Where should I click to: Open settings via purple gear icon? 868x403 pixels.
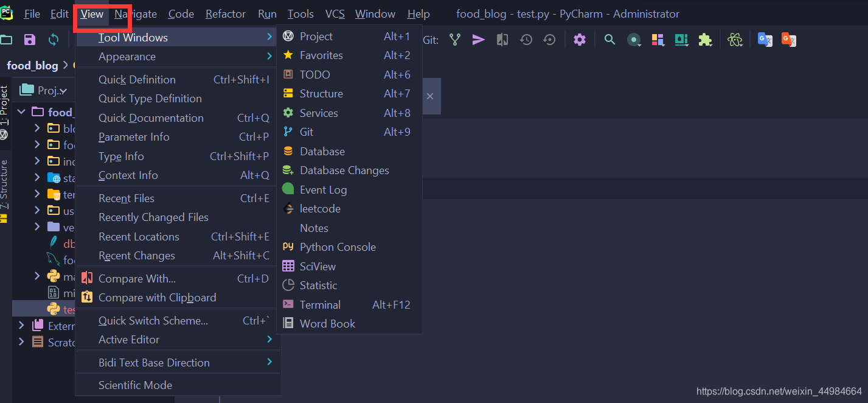tap(580, 40)
